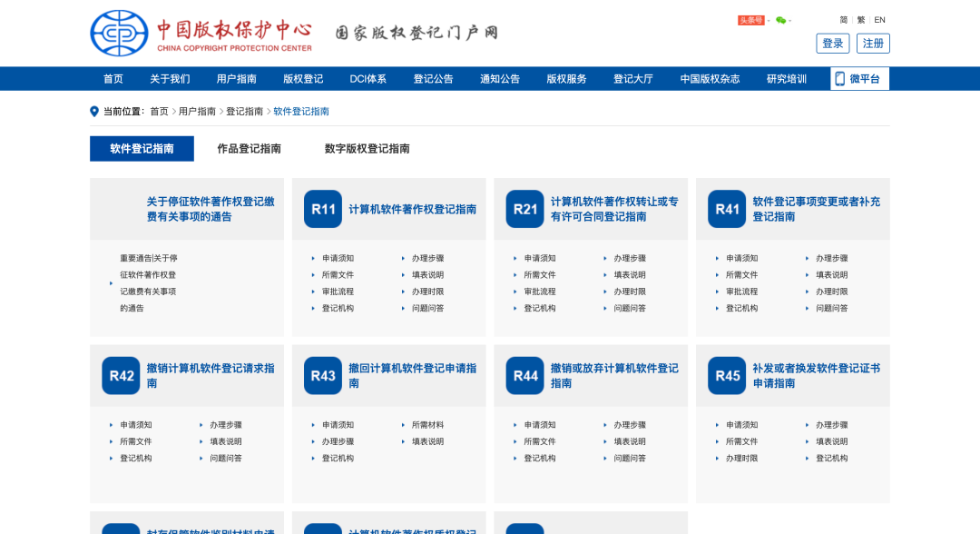Click the R42 badge icon
This screenshot has width=980, height=534.
122,376
